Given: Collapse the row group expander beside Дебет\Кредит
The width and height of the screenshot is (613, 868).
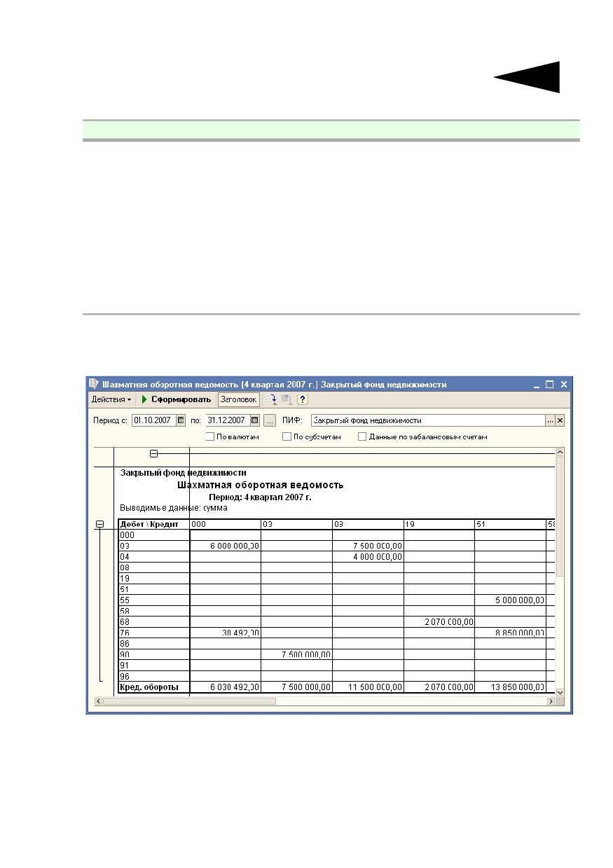Looking at the screenshot, I should coord(99,524).
